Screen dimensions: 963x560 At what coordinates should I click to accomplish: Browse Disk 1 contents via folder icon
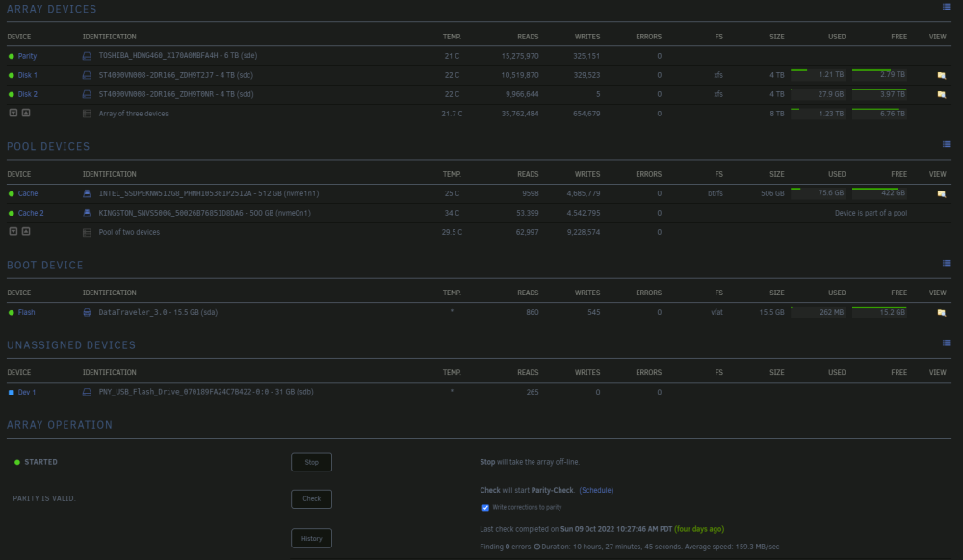pyautogui.click(x=942, y=75)
